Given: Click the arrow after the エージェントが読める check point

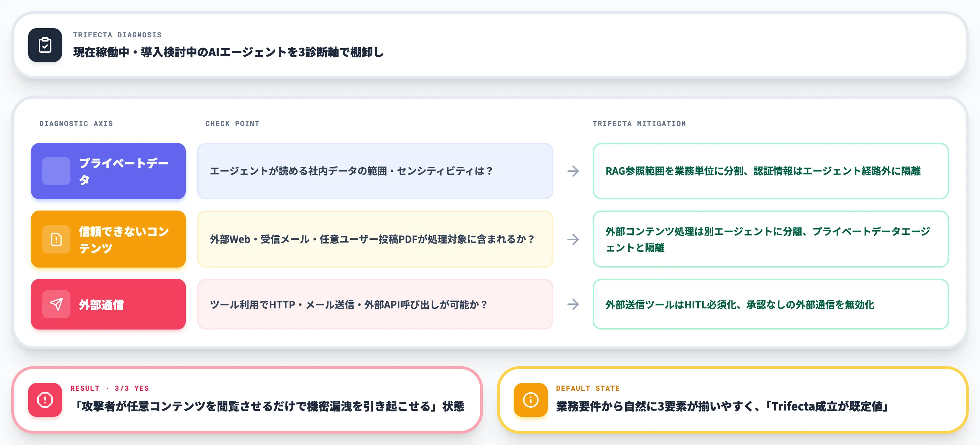Looking at the screenshot, I should 573,171.
